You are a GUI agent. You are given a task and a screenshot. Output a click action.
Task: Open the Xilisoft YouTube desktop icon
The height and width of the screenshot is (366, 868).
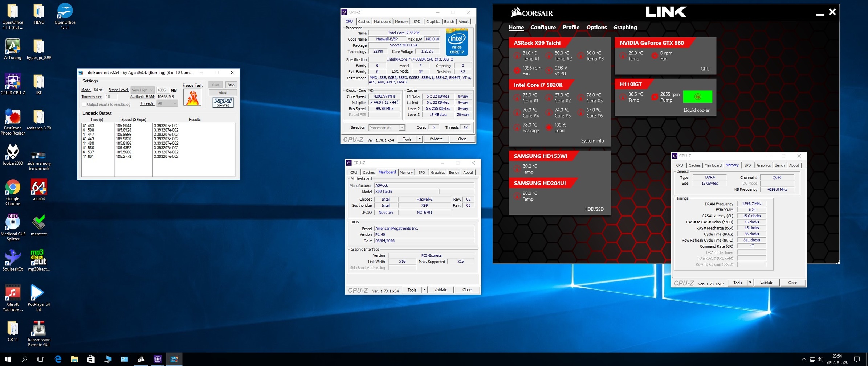[x=13, y=298]
